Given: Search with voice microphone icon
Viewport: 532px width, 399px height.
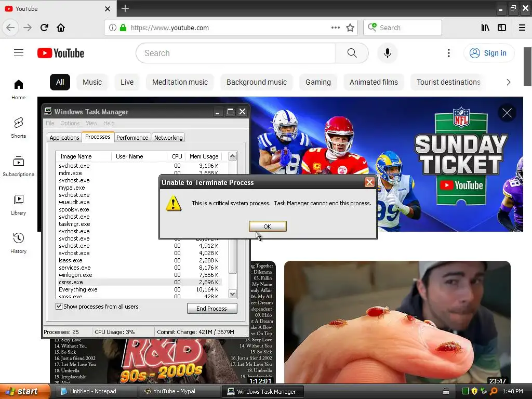Looking at the screenshot, I should tap(388, 53).
